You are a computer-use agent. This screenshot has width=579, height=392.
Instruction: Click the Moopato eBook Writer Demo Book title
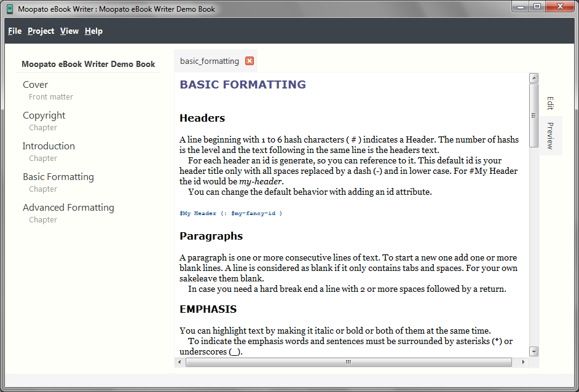coord(89,64)
